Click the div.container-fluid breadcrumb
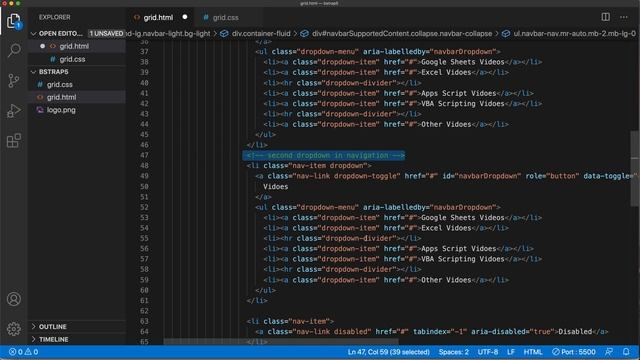Screen dimensions: 640x360 click(x=256, y=33)
